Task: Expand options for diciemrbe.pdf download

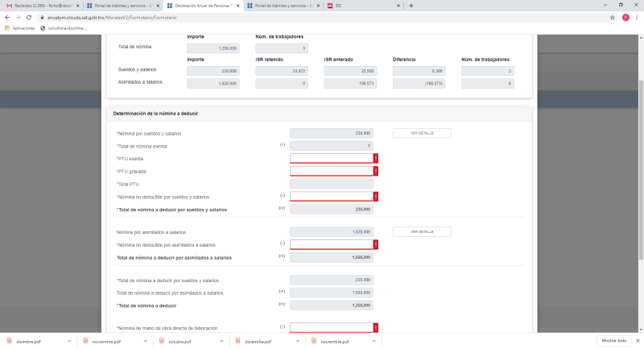Action: click(298, 341)
